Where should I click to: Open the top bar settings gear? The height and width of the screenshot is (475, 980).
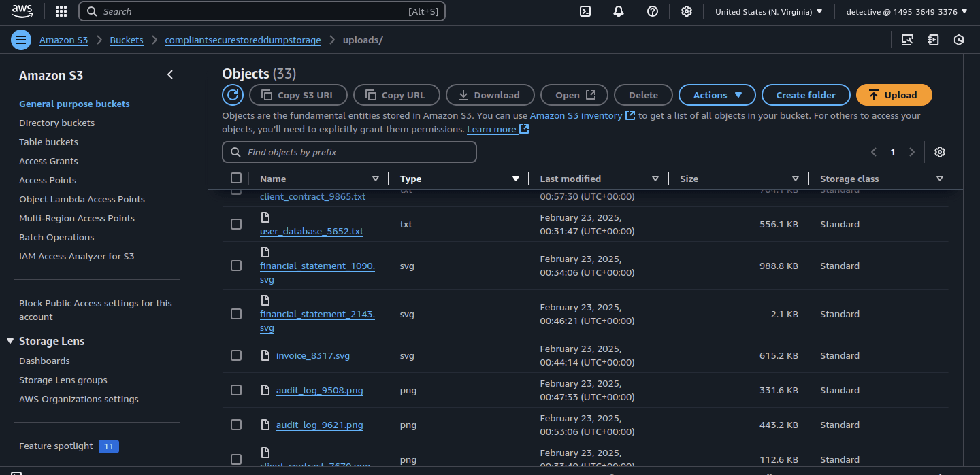point(686,12)
